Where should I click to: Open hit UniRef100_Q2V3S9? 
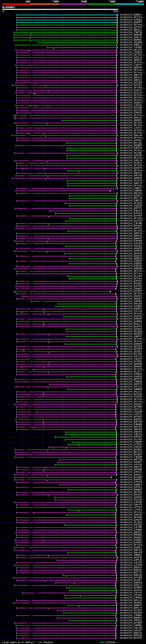click(131, 27)
